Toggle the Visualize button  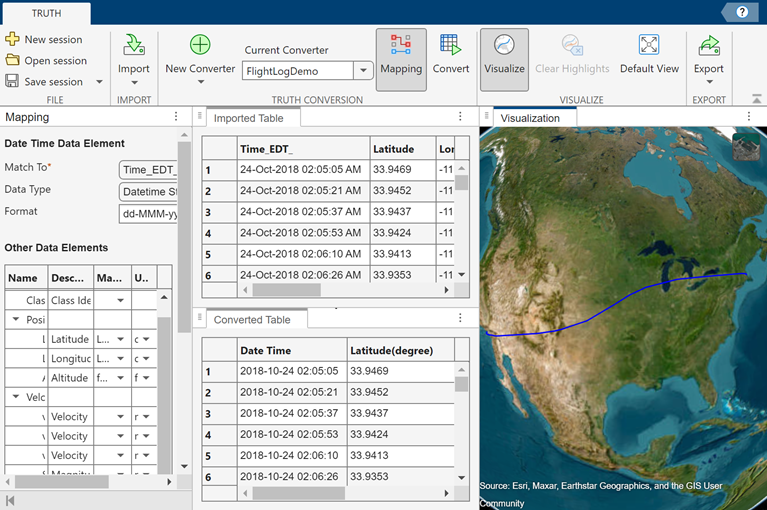[504, 52]
